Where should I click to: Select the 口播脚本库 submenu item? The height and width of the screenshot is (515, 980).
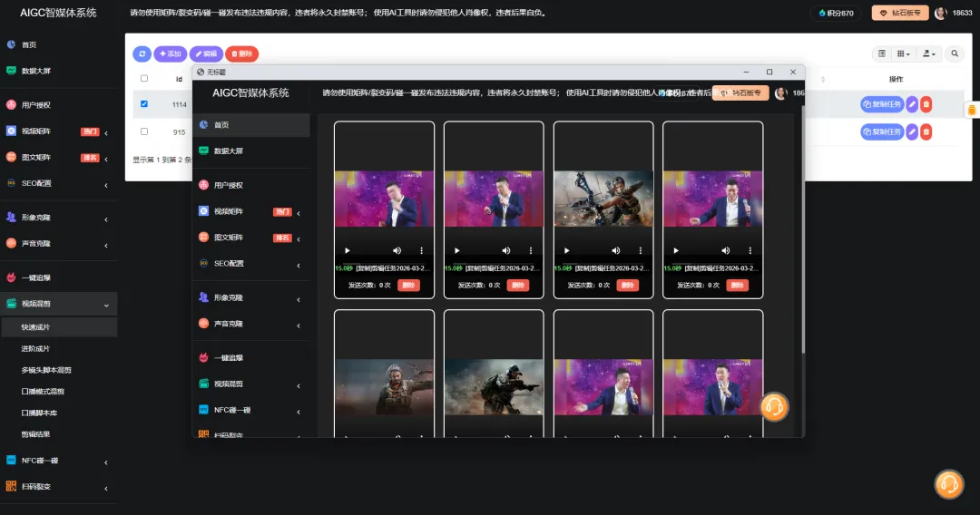[59, 413]
